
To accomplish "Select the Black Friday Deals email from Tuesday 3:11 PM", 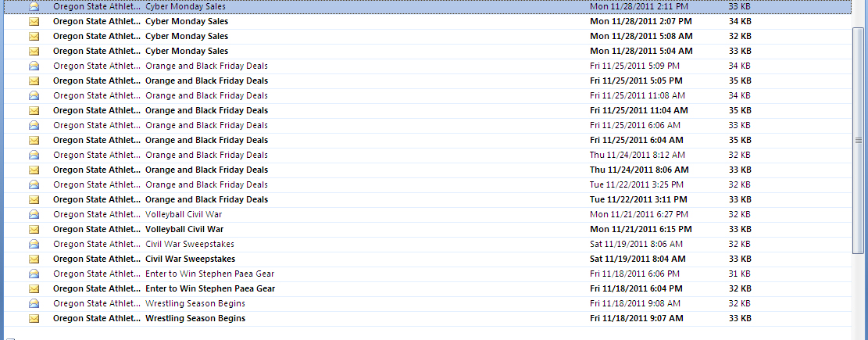I will (x=206, y=199).
